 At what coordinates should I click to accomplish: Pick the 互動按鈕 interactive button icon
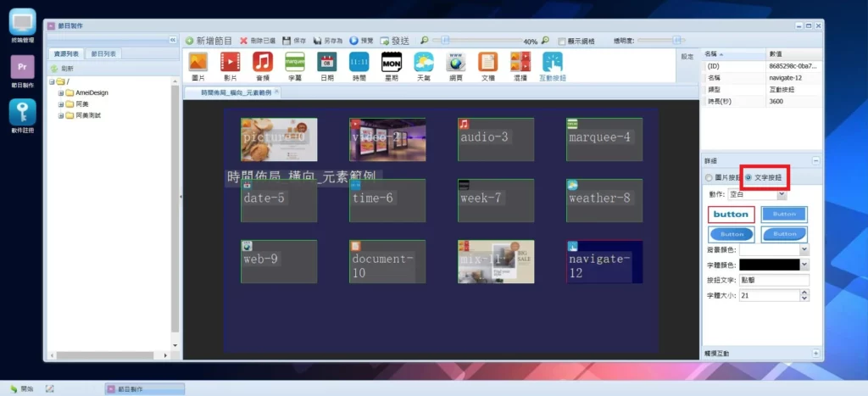[x=552, y=64]
